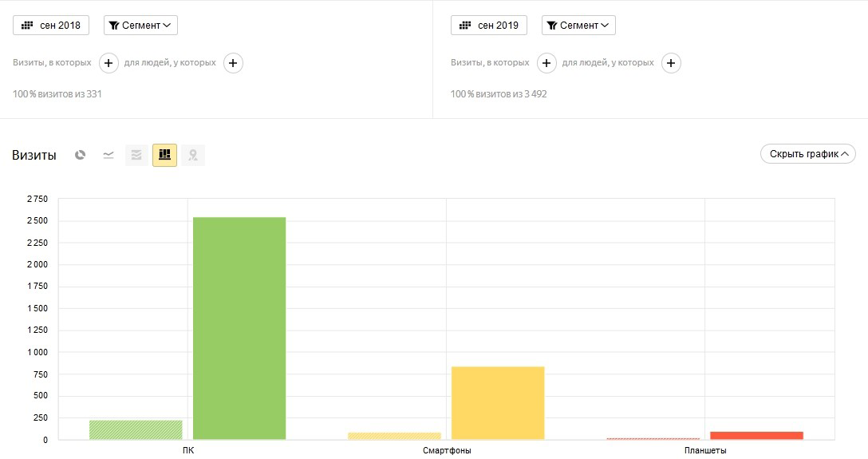The image size is (868, 459).
Task: Add people condition plus for сен 2018 segment
Action: [233, 63]
